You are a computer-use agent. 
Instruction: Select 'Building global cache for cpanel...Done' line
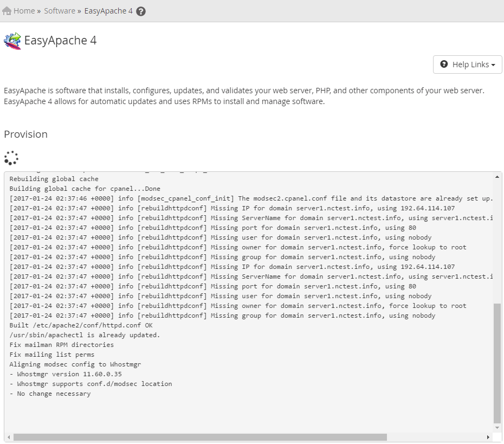(x=85, y=189)
